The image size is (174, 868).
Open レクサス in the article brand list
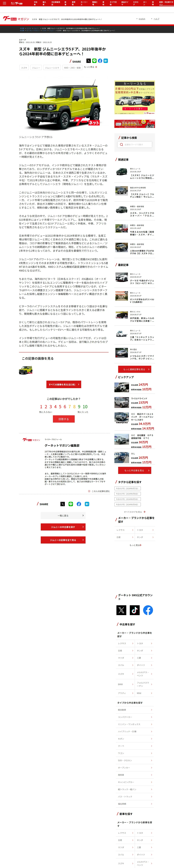point(125,530)
